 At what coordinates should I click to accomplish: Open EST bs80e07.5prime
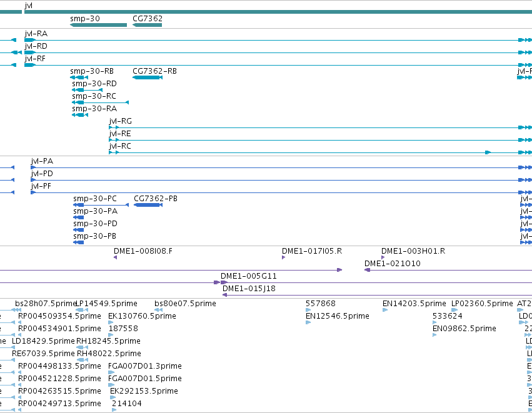185,304
